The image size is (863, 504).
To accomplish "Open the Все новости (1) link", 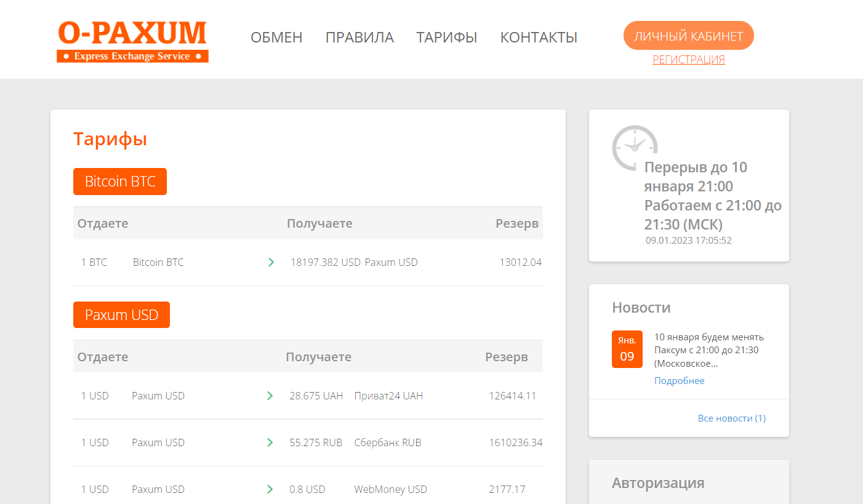I will coord(732,418).
